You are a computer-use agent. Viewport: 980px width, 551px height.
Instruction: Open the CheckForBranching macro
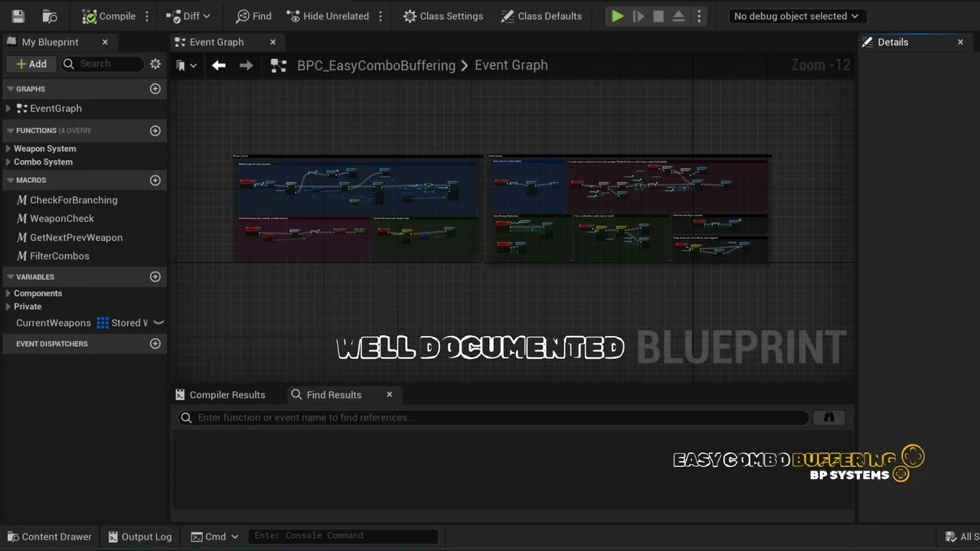click(x=73, y=201)
